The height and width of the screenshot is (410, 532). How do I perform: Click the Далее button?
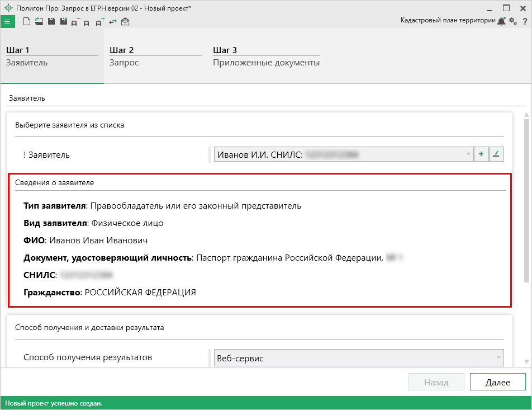(497, 383)
